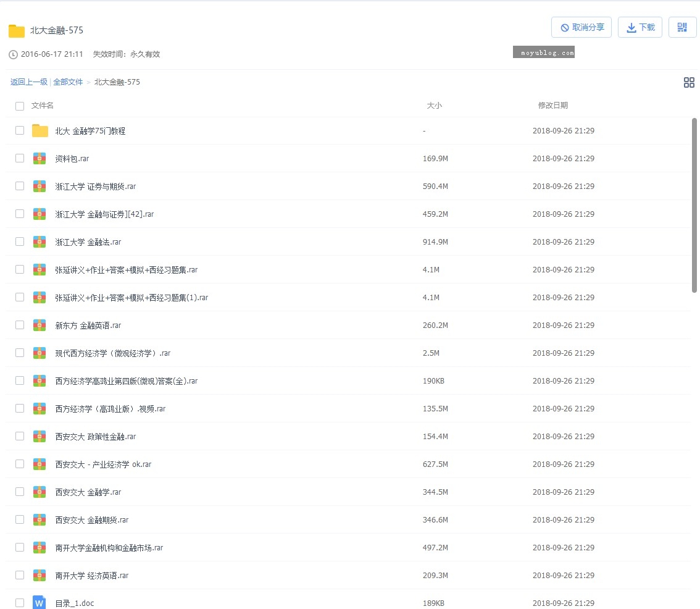Image resolution: width=700 pixels, height=609 pixels.
Task: Check the box for 西安交大 金融学.rar
Action: coord(20,492)
